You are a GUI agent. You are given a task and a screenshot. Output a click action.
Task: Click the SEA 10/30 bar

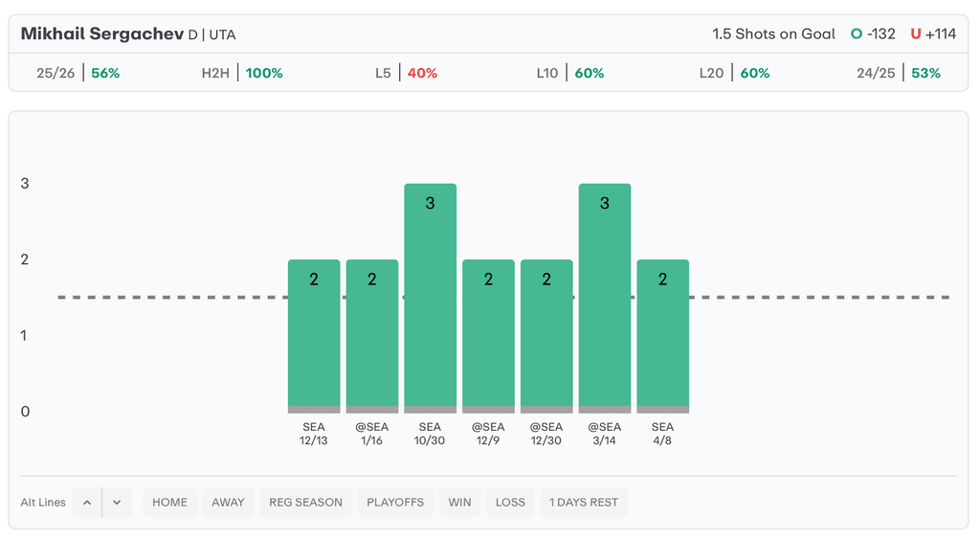point(430,297)
